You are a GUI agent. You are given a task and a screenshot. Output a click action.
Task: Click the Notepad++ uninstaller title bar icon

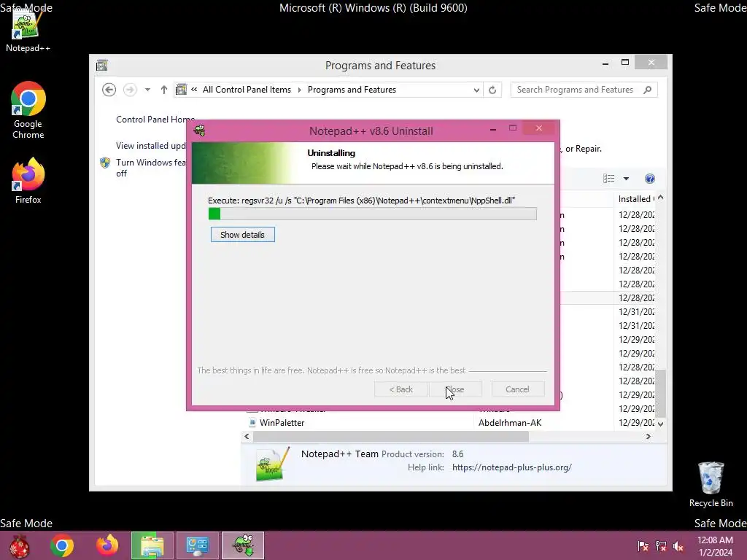pyautogui.click(x=200, y=131)
